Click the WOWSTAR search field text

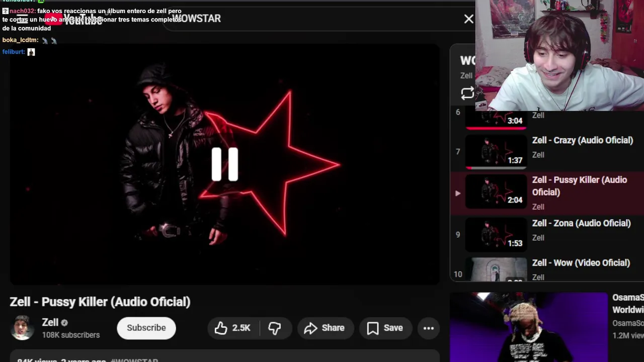[196, 19]
